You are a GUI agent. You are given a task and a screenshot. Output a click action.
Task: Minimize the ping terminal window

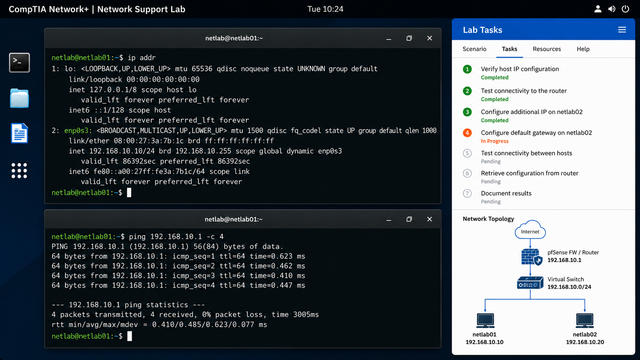coord(389,220)
